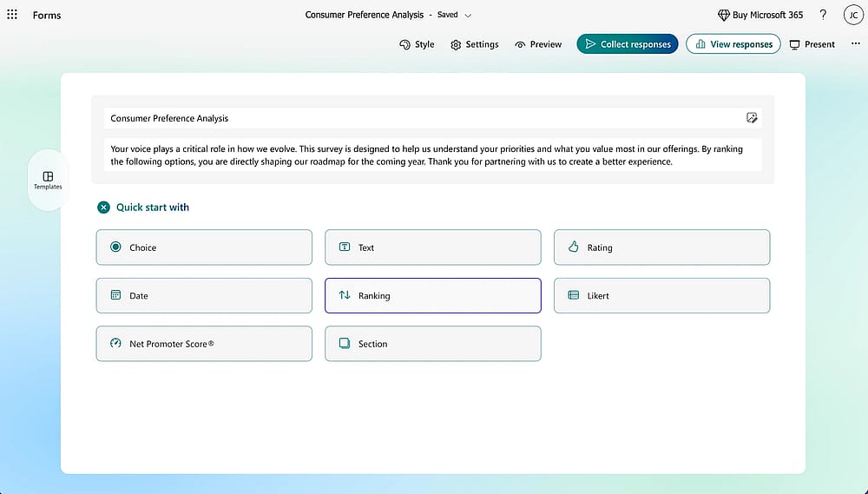The width and height of the screenshot is (868, 494).
Task: Click the Collect responses button
Action: [628, 44]
